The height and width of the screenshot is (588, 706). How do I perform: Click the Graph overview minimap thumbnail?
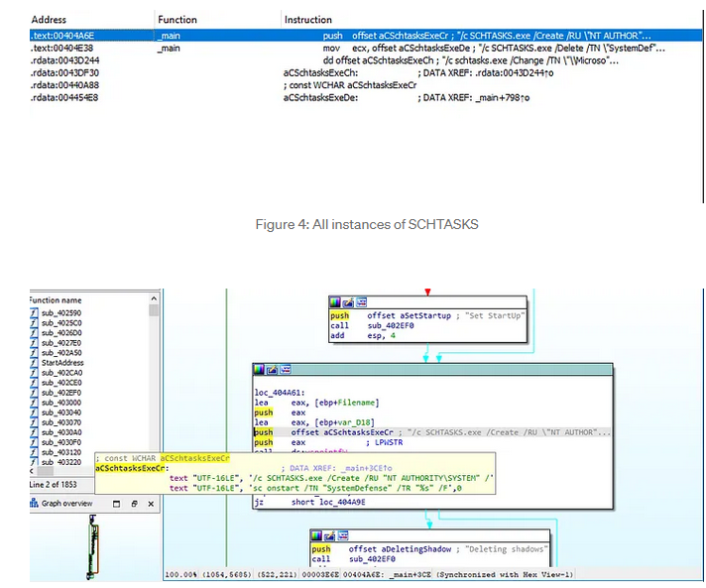pos(93,548)
